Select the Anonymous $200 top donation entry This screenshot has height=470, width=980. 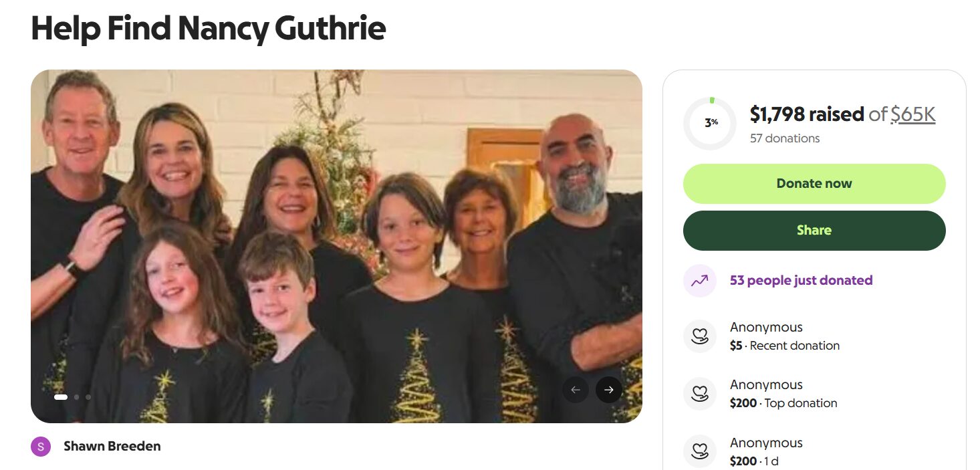click(783, 394)
